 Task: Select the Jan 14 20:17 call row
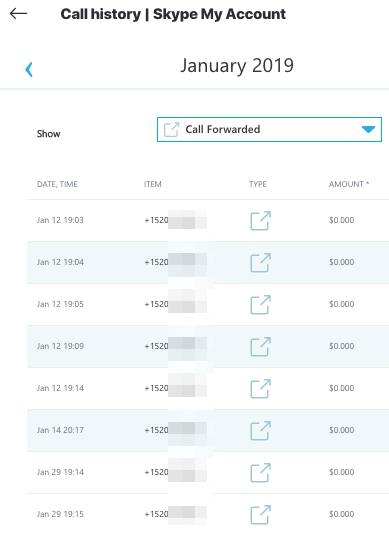[x=208, y=430]
